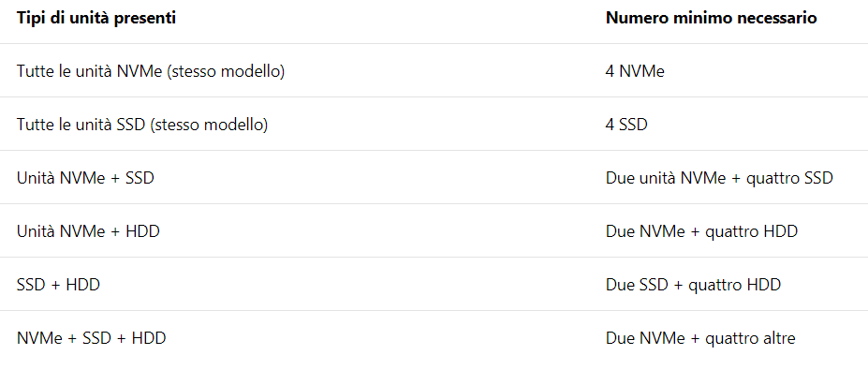Click '(stesso modello)' in the SSD row

[209, 125]
